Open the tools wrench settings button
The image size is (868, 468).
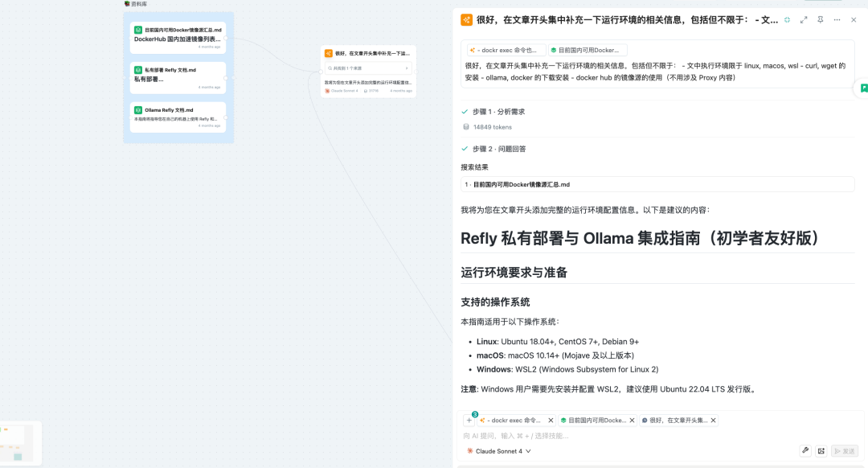(805, 451)
